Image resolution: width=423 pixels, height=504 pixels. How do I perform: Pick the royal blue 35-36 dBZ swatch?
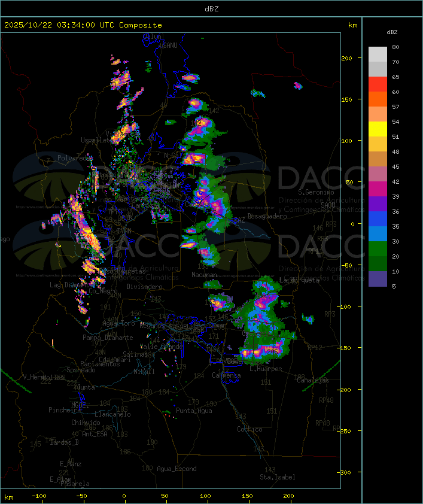(x=378, y=218)
